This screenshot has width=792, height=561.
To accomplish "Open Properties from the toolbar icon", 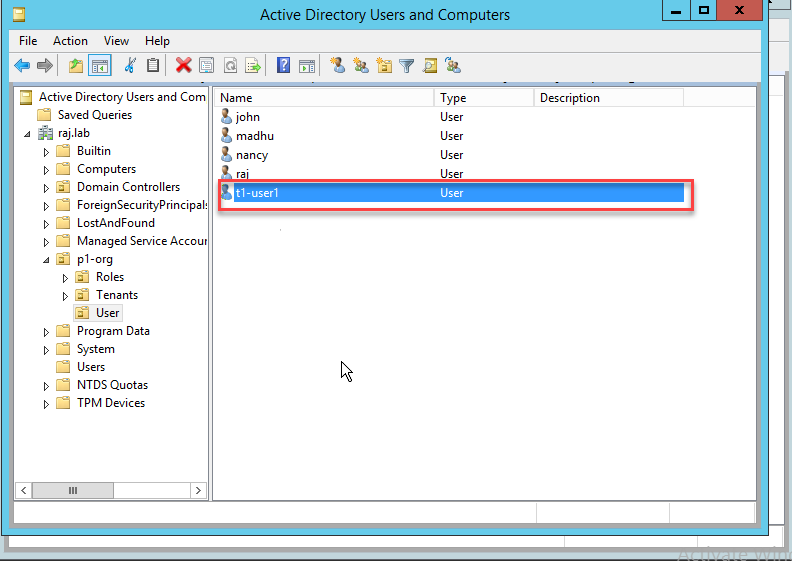I will pyautogui.click(x=207, y=66).
